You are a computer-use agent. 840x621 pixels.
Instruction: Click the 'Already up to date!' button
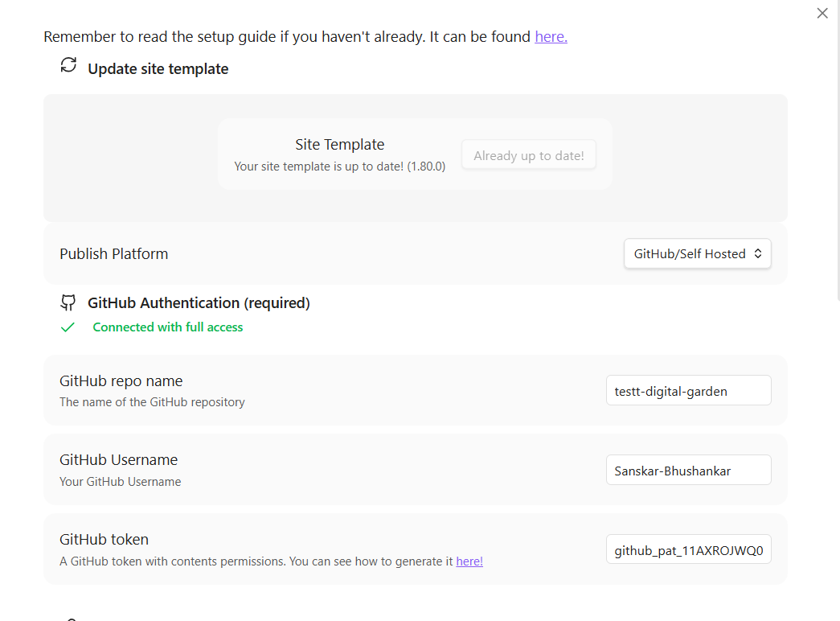point(529,155)
